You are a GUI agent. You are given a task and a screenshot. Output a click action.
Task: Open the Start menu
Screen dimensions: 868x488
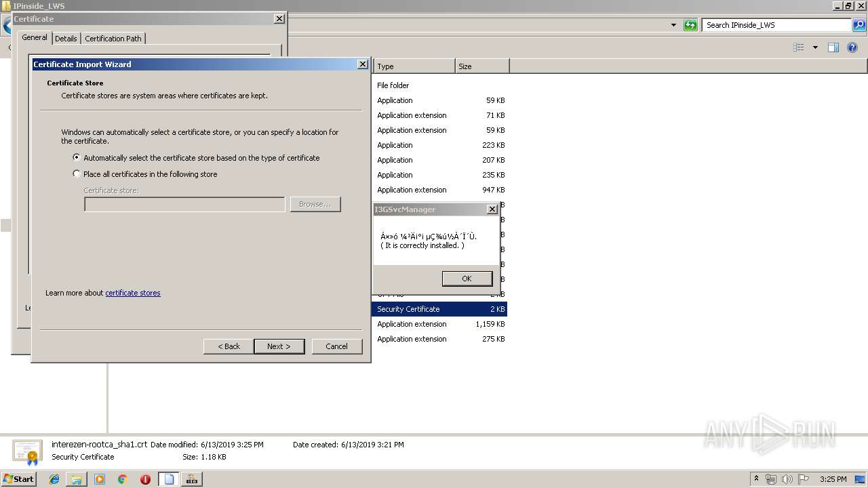tap(19, 479)
